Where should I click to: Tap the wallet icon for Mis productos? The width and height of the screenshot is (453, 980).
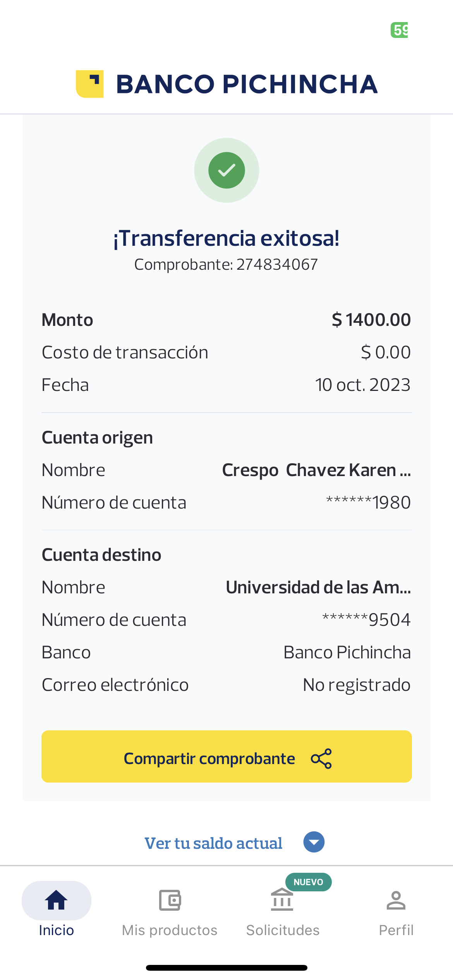[x=170, y=900]
